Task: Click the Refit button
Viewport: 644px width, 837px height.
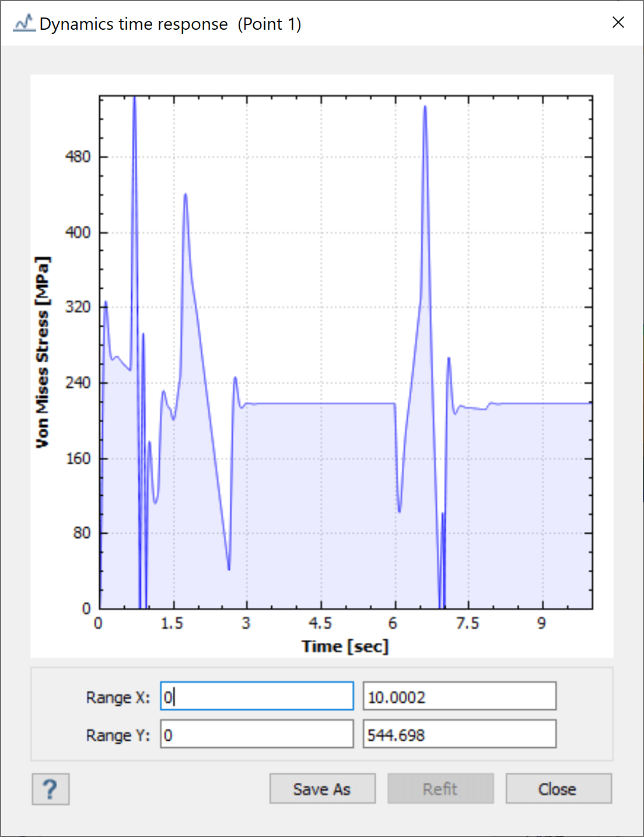Action: pos(440,789)
